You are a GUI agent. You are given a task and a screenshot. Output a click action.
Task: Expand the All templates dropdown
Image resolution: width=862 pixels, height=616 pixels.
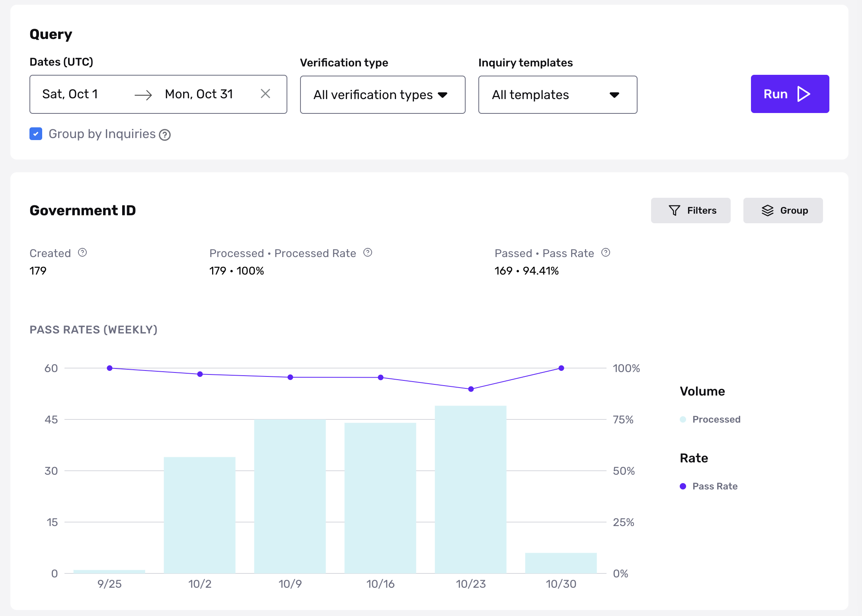tap(557, 95)
